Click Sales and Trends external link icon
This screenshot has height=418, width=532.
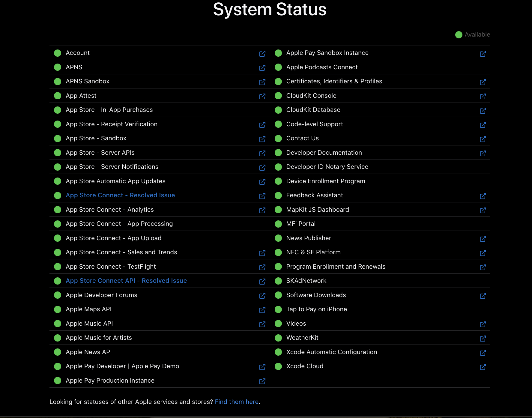[x=262, y=253]
